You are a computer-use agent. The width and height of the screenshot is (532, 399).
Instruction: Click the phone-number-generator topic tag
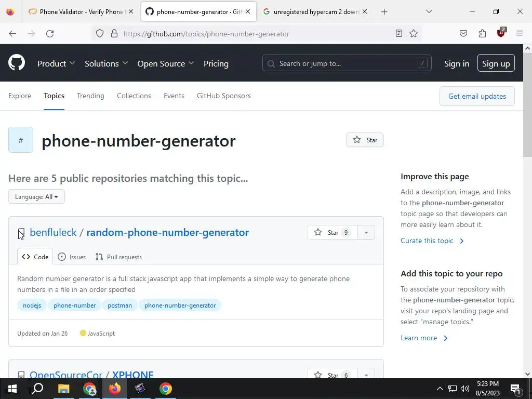point(180,305)
